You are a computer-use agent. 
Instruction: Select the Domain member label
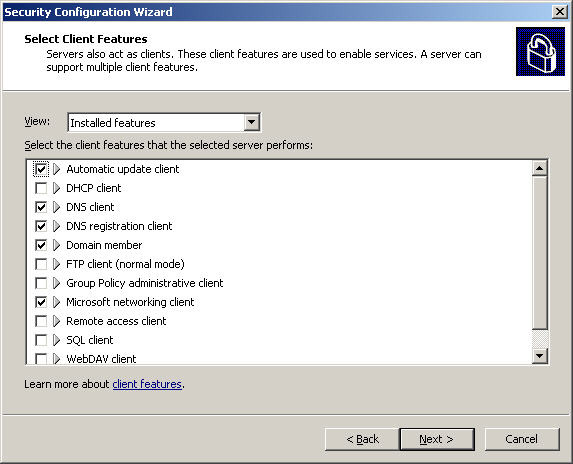(x=104, y=245)
